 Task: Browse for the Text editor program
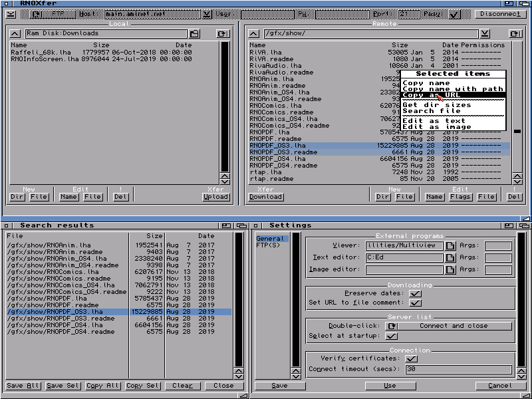click(450, 257)
